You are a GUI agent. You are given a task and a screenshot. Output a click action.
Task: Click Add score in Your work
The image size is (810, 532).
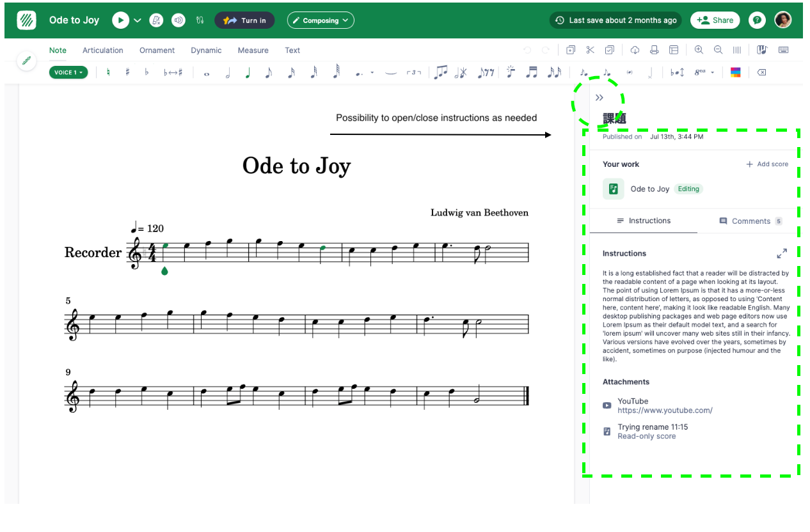pyautogui.click(x=767, y=164)
